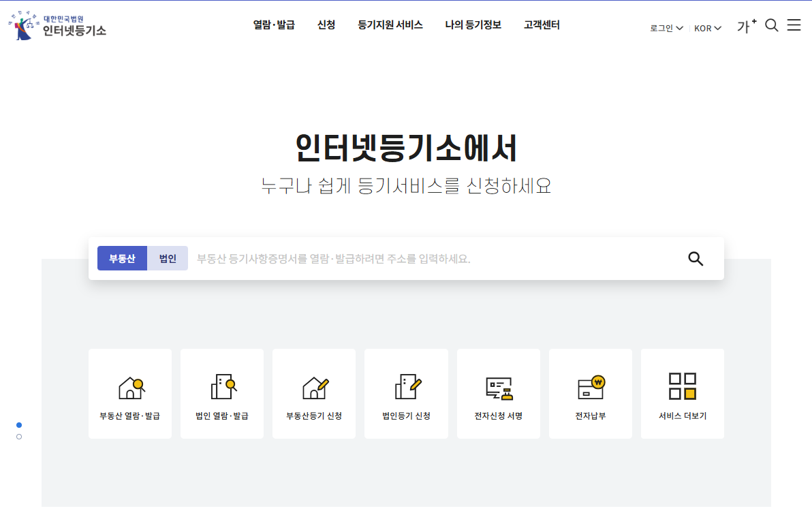Open 부동산등기 신청 house-pencil icon card

tap(314, 394)
